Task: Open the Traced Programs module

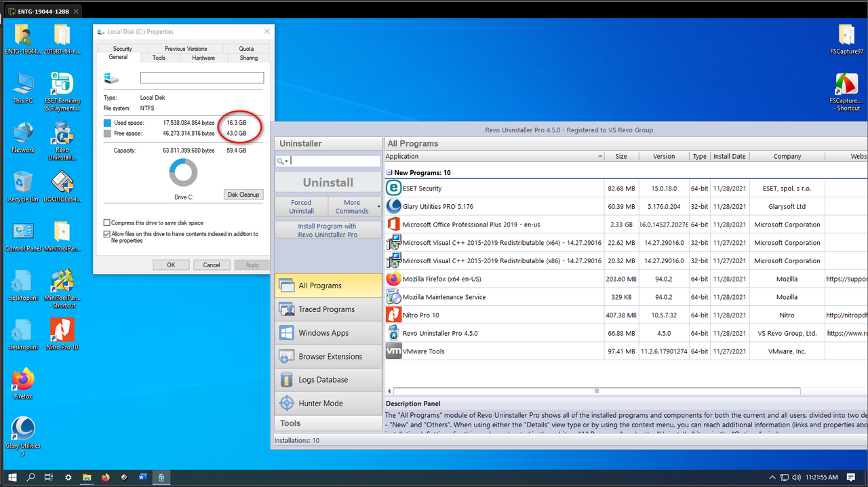Action: pos(328,309)
